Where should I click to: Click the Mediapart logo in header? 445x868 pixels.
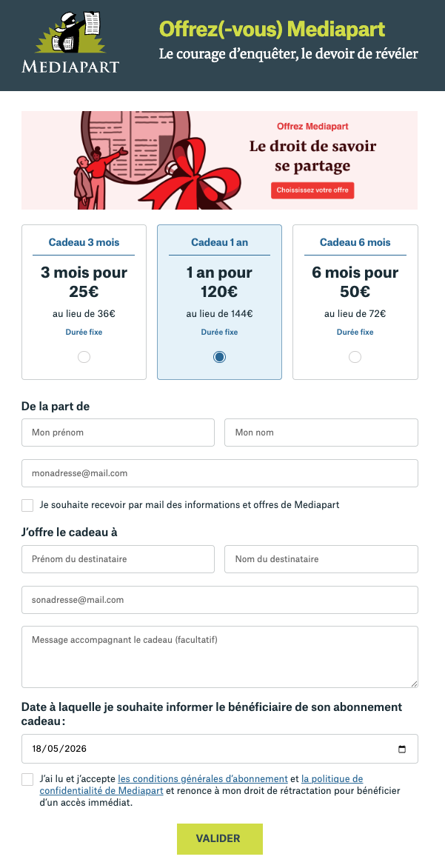pyautogui.click(x=70, y=42)
